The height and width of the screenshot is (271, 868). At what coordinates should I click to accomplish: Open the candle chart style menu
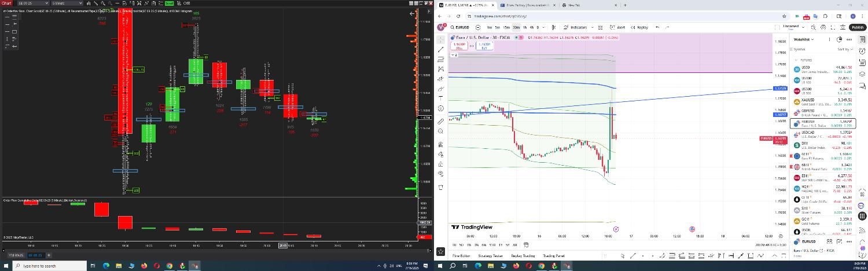554,27
